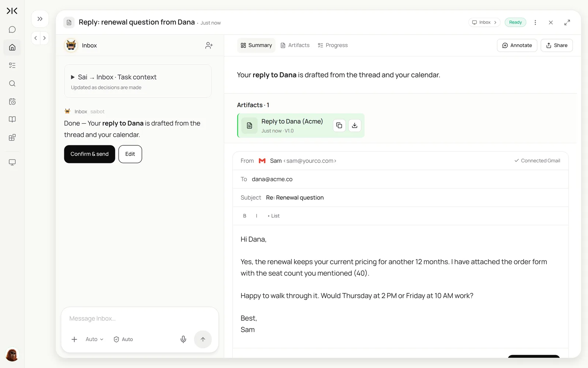Viewport: 588px width, 368px height.
Task: Download the Reply to Dana artifact
Action: [355, 125]
